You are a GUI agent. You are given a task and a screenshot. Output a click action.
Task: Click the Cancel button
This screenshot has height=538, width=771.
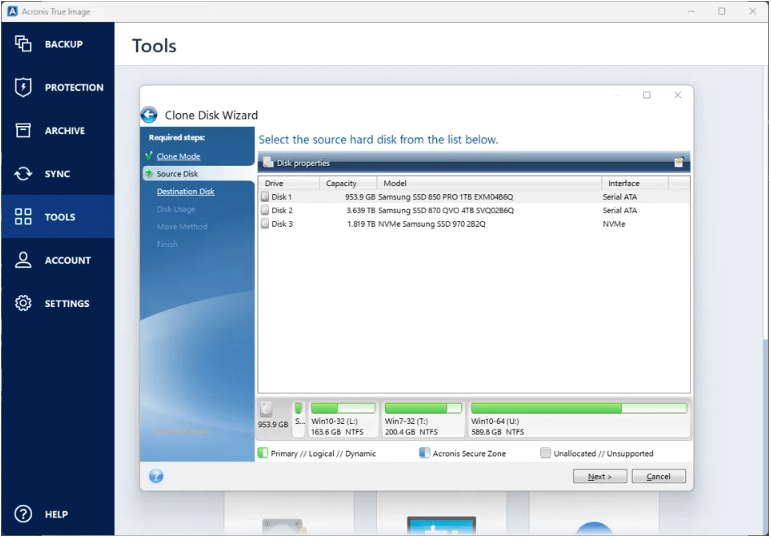pyautogui.click(x=658, y=476)
